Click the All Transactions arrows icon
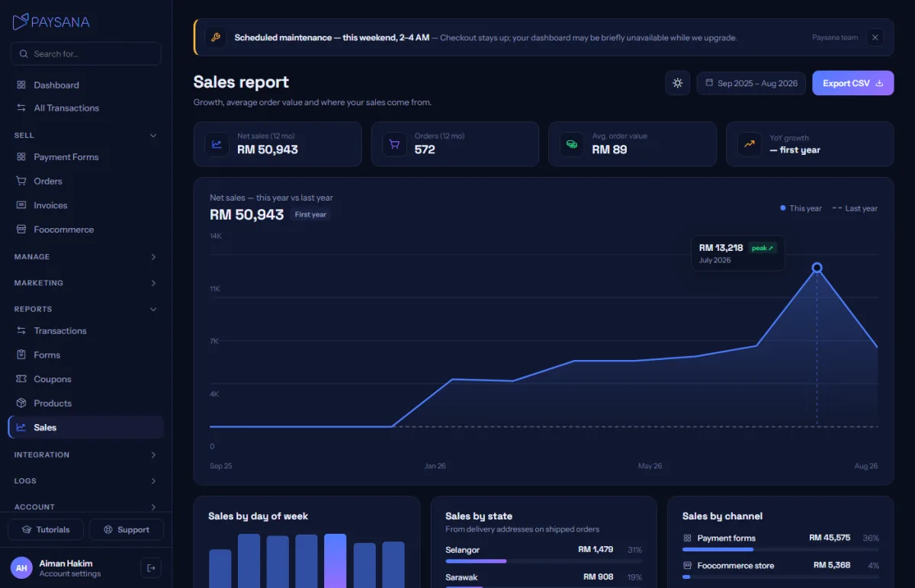Viewport: 915px width, 588px height. tap(21, 108)
